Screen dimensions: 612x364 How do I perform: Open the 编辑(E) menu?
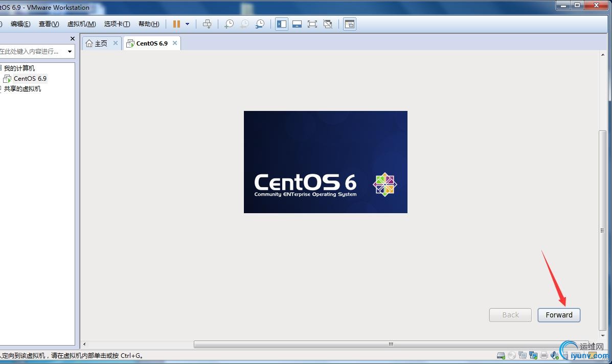click(x=20, y=24)
